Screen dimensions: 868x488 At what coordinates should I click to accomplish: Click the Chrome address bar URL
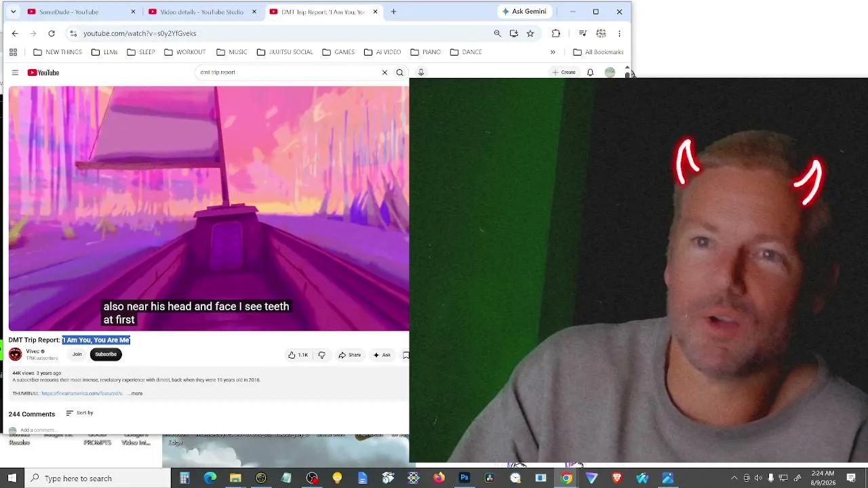coord(140,33)
